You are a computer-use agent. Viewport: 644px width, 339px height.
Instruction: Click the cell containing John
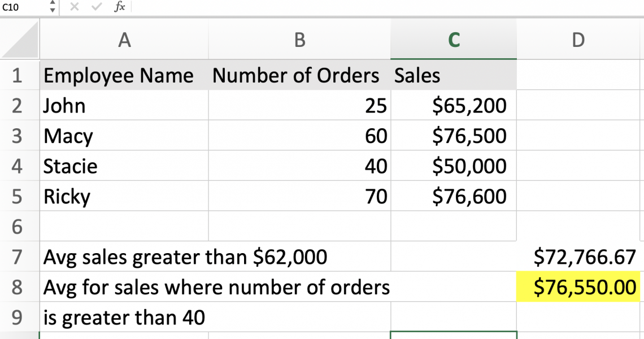point(124,105)
